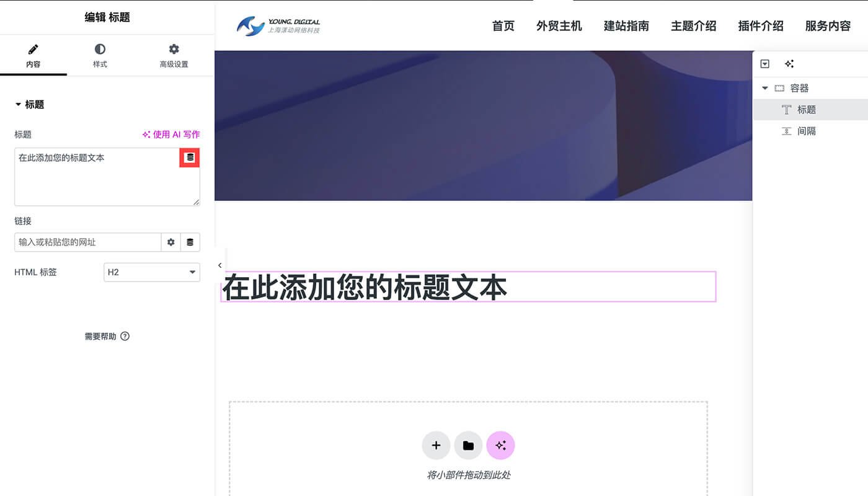This screenshot has height=496, width=868.
Task: Open the template library folder icon
Action: pos(468,445)
